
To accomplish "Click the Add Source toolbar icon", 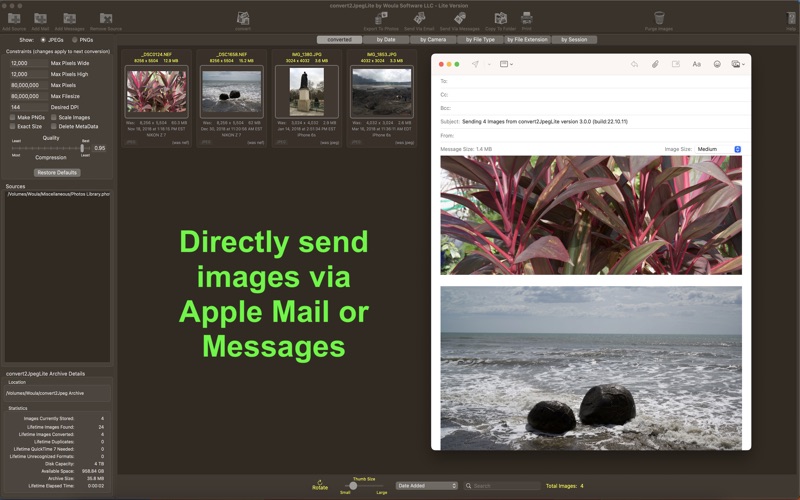I will [14, 18].
